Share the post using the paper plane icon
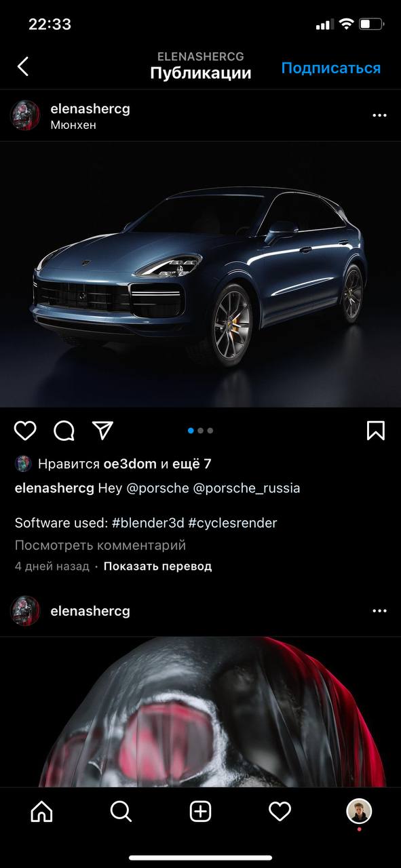 tap(102, 430)
